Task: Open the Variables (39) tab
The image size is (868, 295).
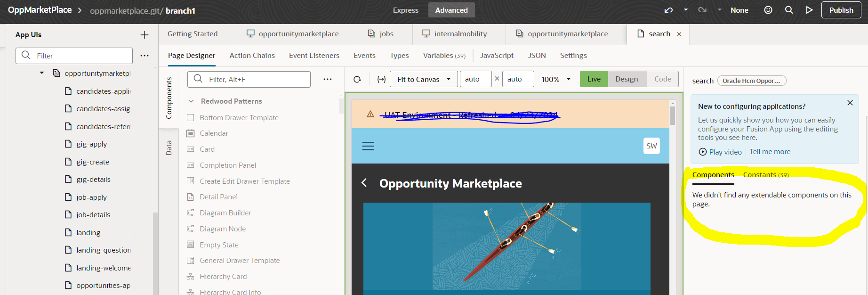Action: click(444, 56)
